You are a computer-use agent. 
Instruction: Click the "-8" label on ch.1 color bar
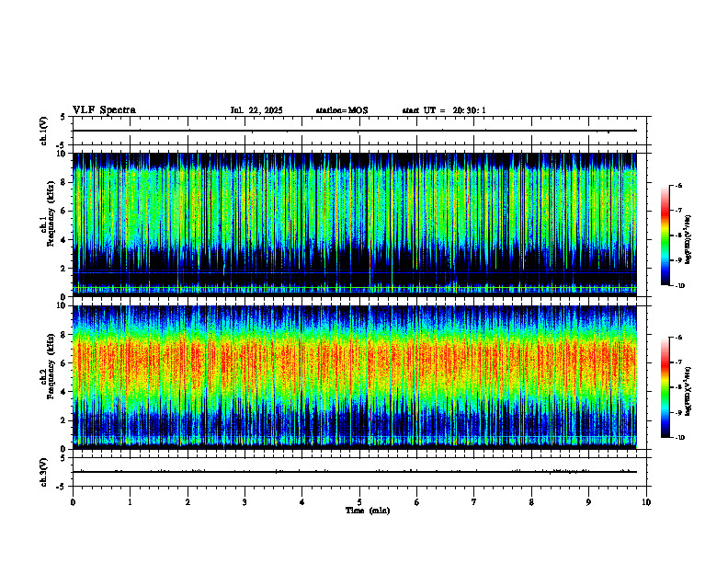point(678,236)
